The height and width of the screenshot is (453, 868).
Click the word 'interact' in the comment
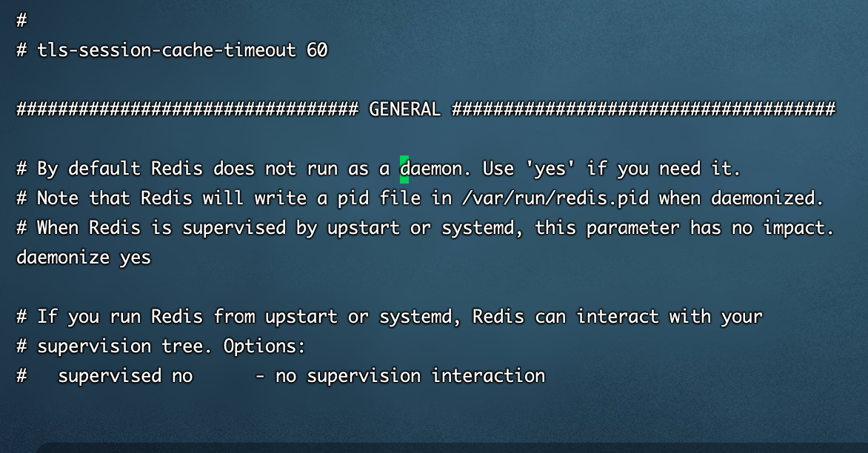(617, 316)
